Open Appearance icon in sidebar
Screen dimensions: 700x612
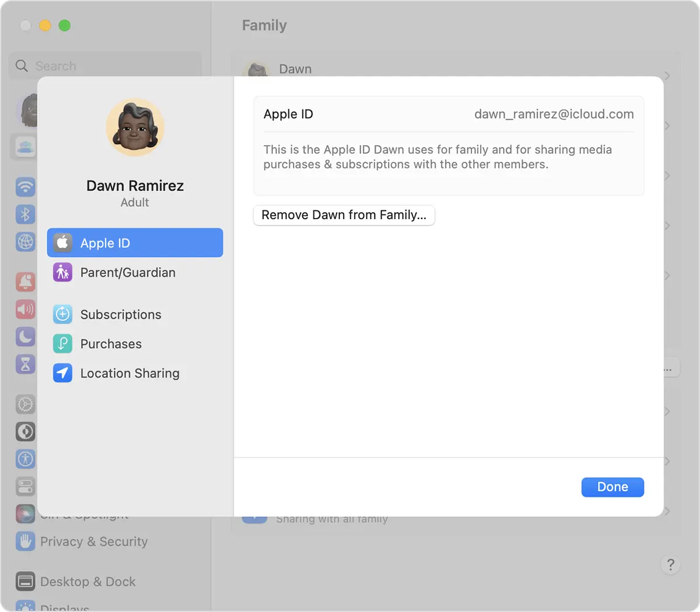(25, 431)
